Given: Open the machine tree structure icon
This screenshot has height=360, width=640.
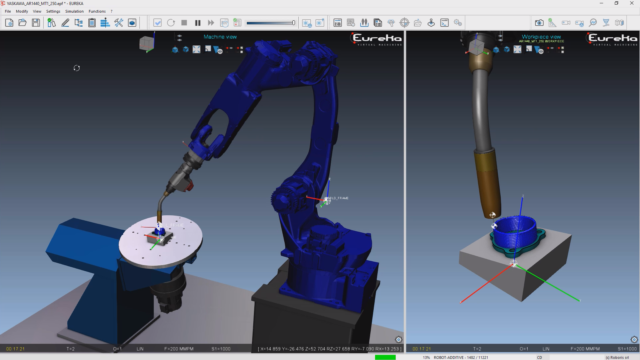Looking at the screenshot, I should (x=78, y=23).
